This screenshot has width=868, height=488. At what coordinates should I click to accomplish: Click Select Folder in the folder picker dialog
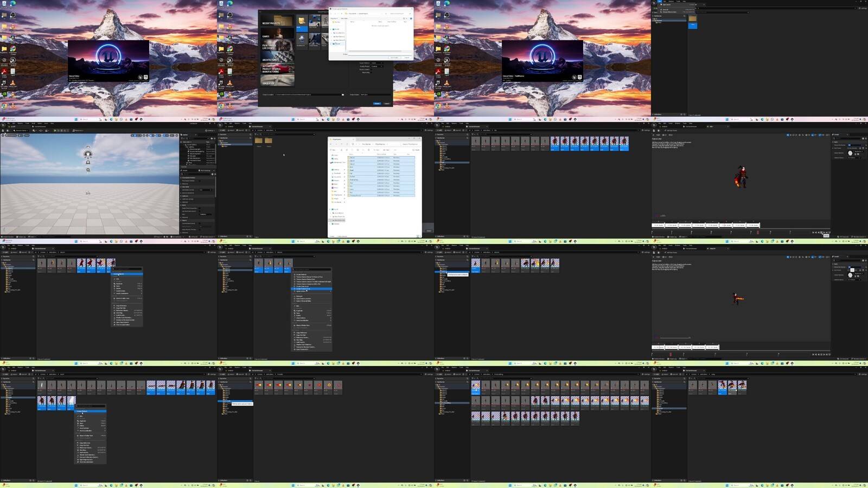pyautogui.click(x=394, y=57)
